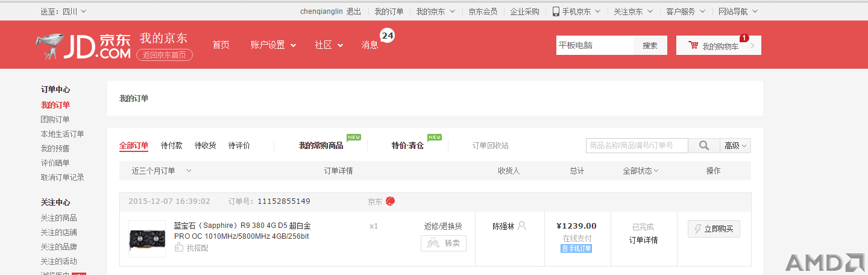Click the 找搭配 bag icon
Viewport: 868px width, 275px height.
pos(178,247)
